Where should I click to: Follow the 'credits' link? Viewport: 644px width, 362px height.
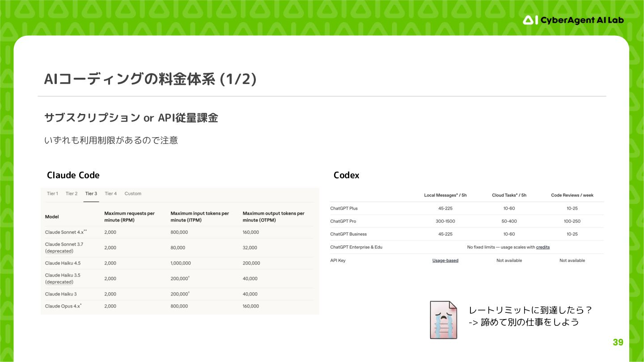click(543, 247)
